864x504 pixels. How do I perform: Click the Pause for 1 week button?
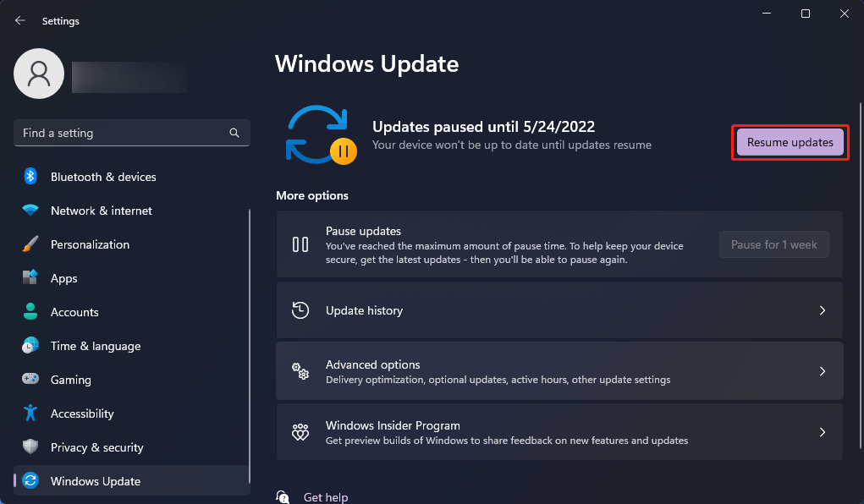tap(773, 244)
